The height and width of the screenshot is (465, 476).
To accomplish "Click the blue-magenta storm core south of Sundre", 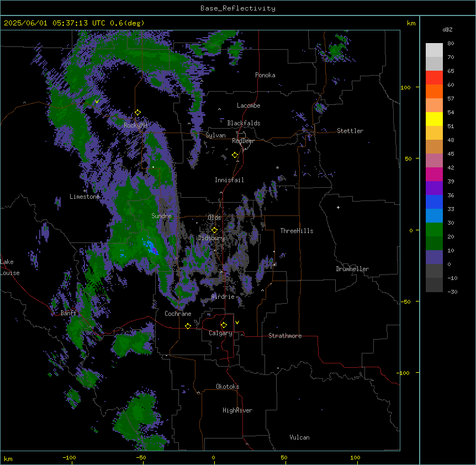I will coord(151,246).
